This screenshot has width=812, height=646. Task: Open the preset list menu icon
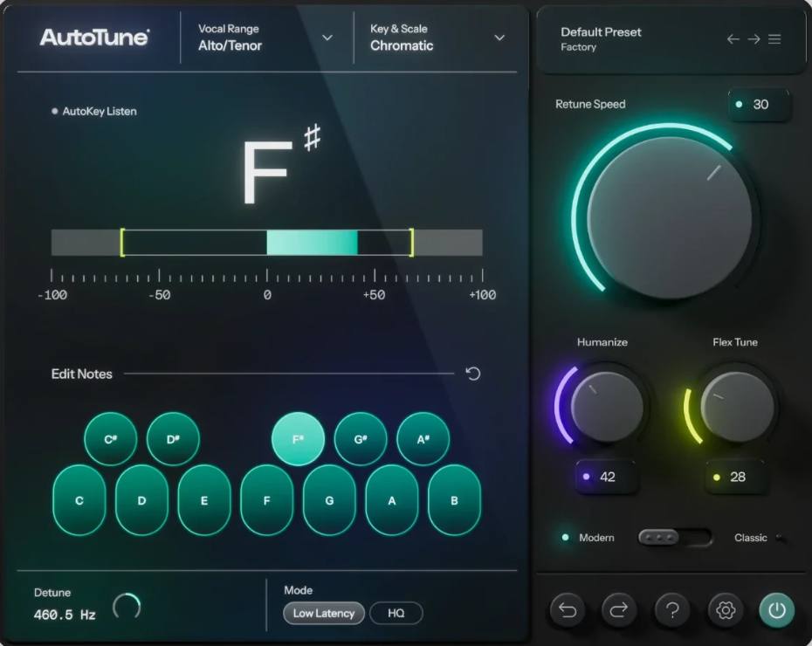(x=774, y=39)
